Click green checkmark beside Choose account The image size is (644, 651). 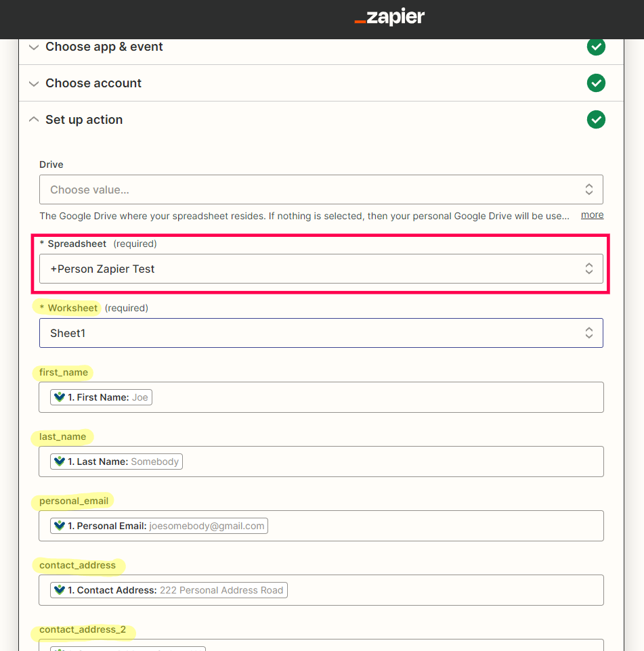[595, 83]
